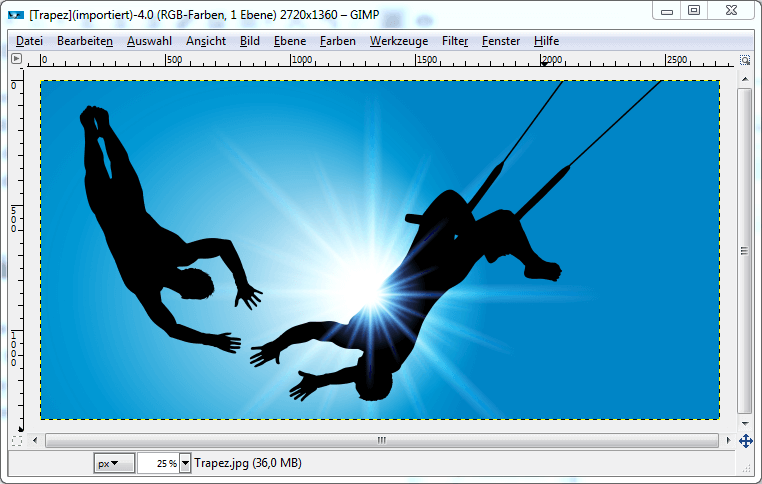The height and width of the screenshot is (484, 762).
Task: Click the bright sun burst in the image
Action: 369,291
